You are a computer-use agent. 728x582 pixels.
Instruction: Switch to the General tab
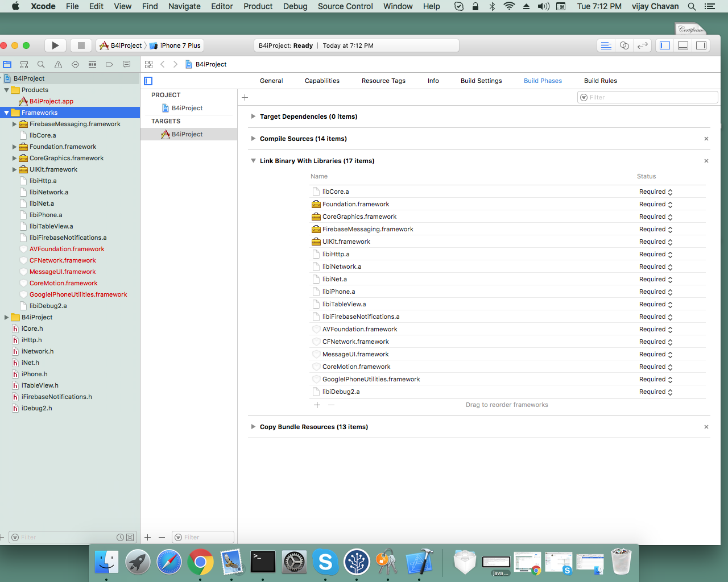pos(271,81)
